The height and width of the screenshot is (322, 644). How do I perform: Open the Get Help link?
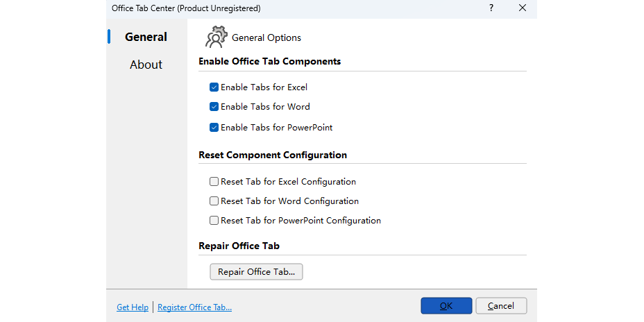click(133, 307)
